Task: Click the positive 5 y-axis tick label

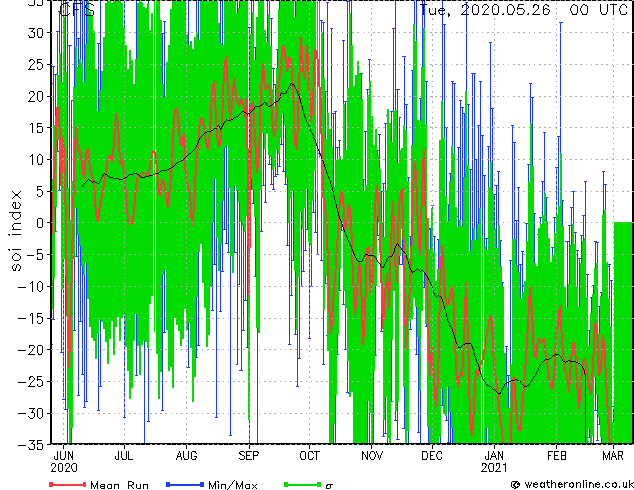Action: [x=40, y=191]
